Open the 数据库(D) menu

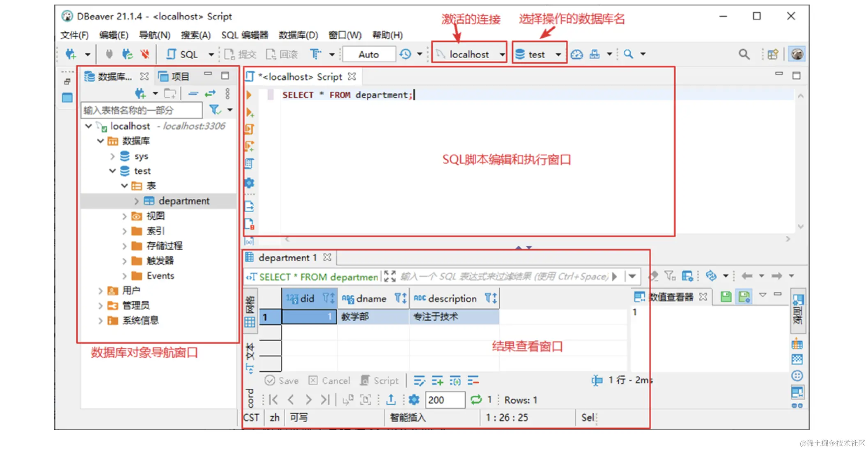pyautogui.click(x=299, y=35)
